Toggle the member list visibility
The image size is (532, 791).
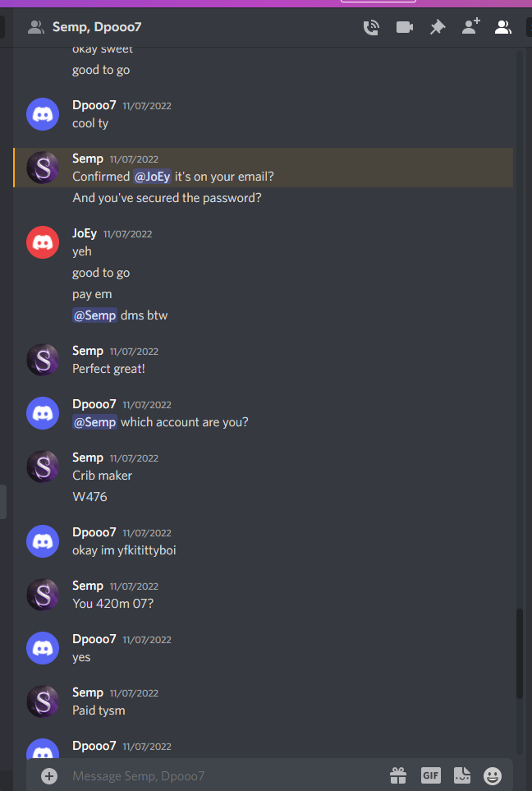pyautogui.click(x=502, y=27)
